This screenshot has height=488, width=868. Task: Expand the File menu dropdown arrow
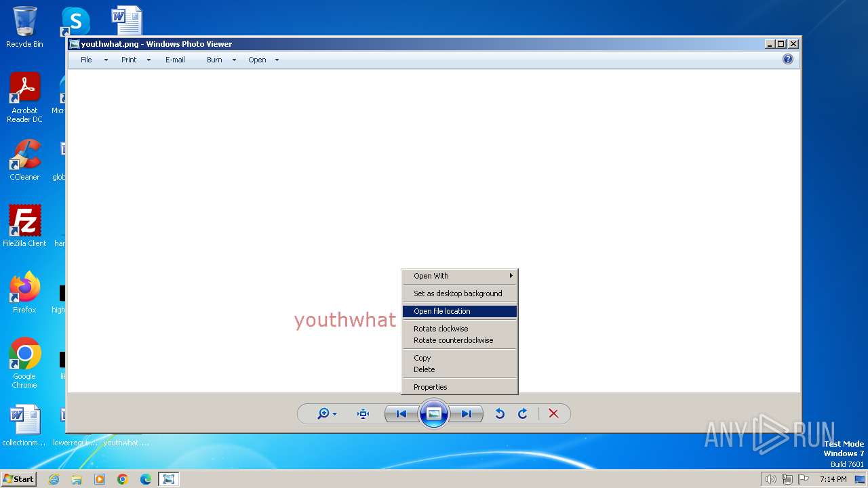click(106, 60)
